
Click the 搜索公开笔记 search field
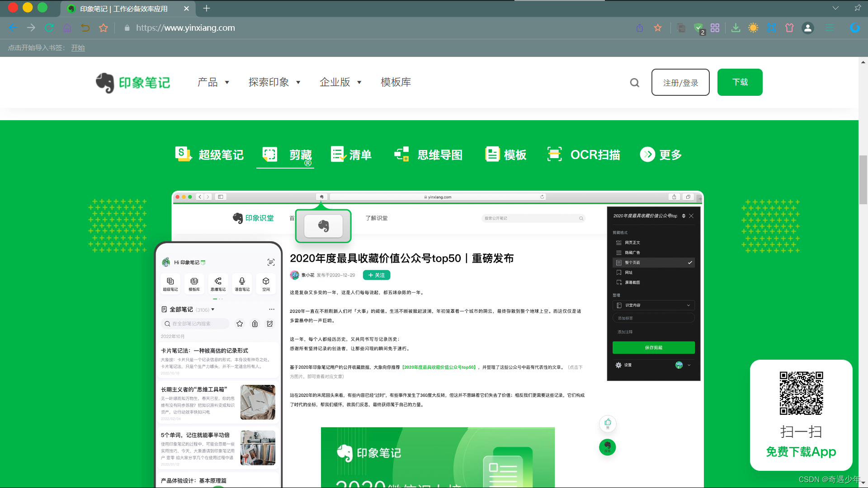[533, 218]
